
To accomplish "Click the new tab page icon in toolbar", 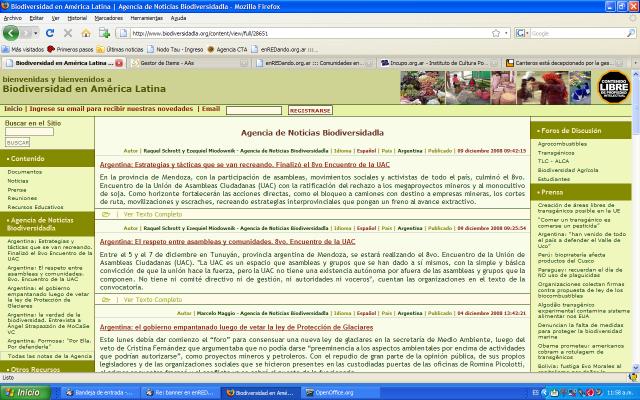I will point(104,33).
